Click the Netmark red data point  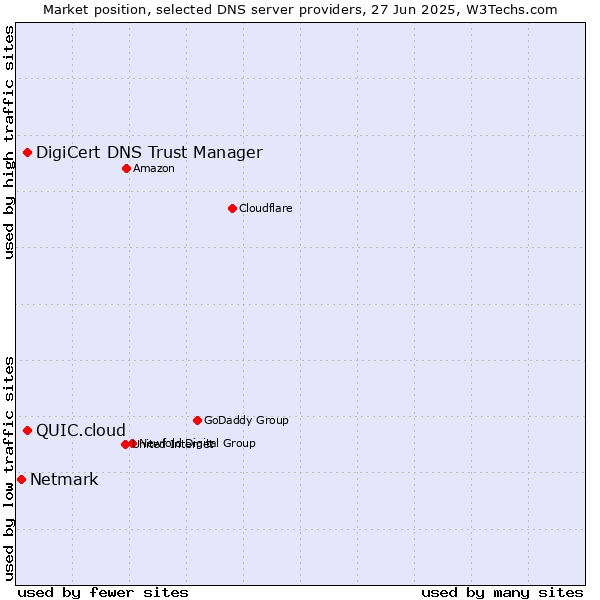click(22, 479)
